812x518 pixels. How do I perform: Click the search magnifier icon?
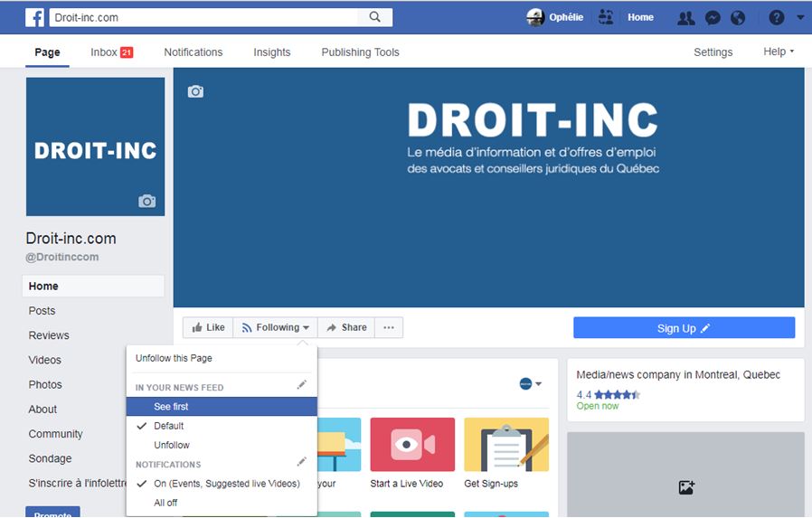375,17
